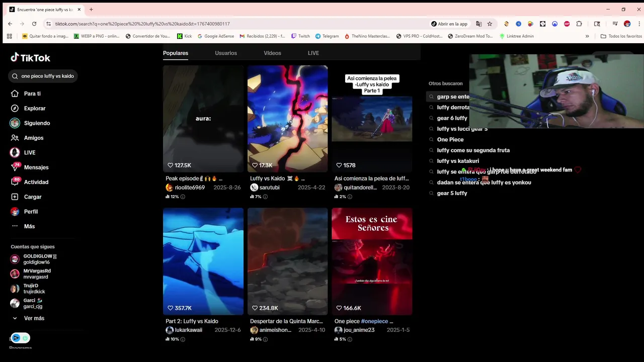
Task: Open Despertar de la Quinta Marc video
Action: [x=287, y=261]
